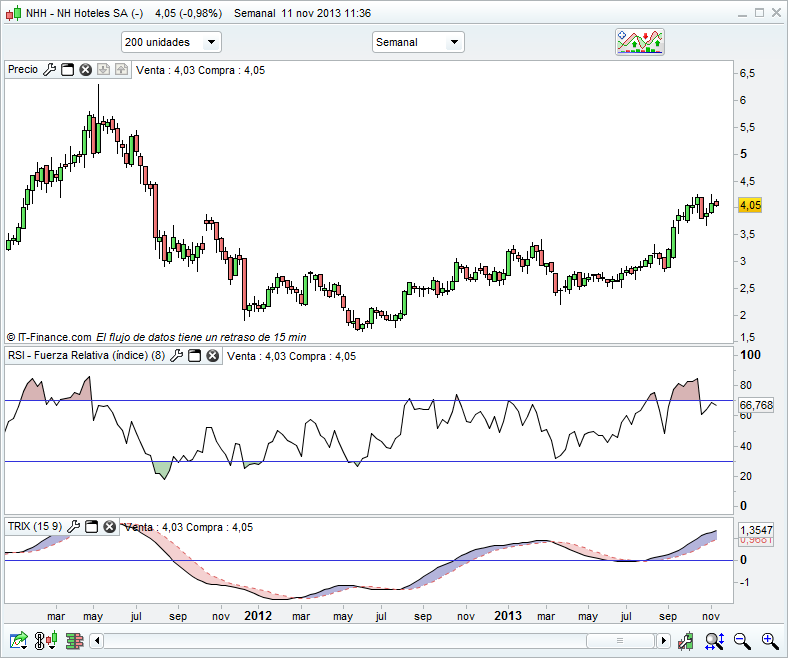
Task: Click the zoom out magnifier icon
Action: 742,640
